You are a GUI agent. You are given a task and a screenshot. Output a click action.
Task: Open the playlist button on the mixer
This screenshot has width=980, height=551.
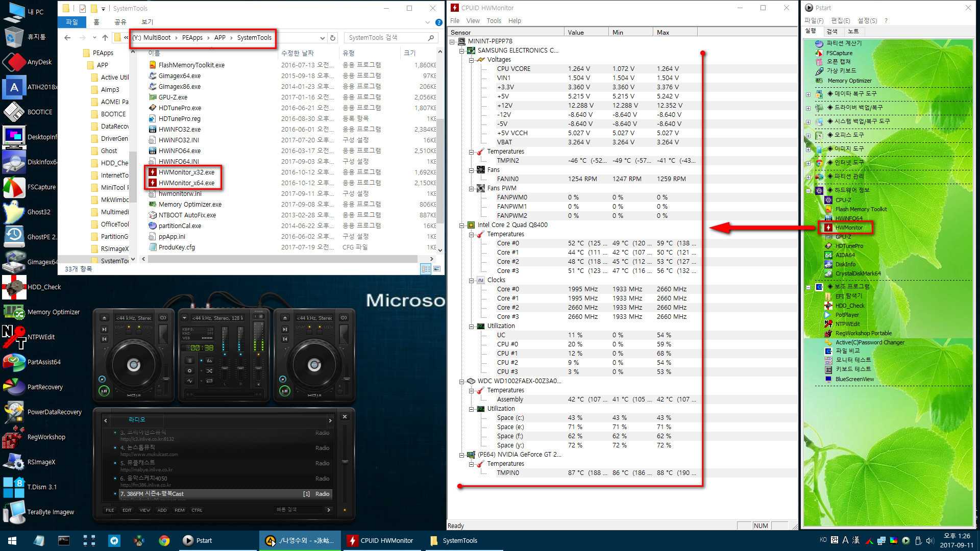click(x=189, y=360)
